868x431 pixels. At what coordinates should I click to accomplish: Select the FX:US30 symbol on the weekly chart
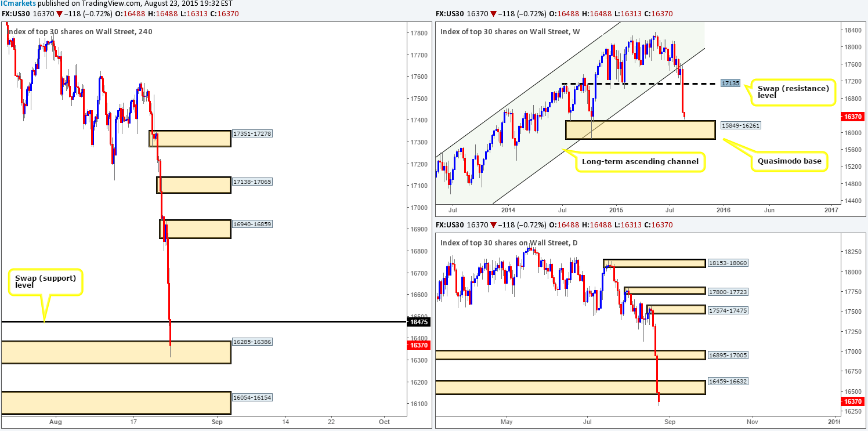coord(450,14)
